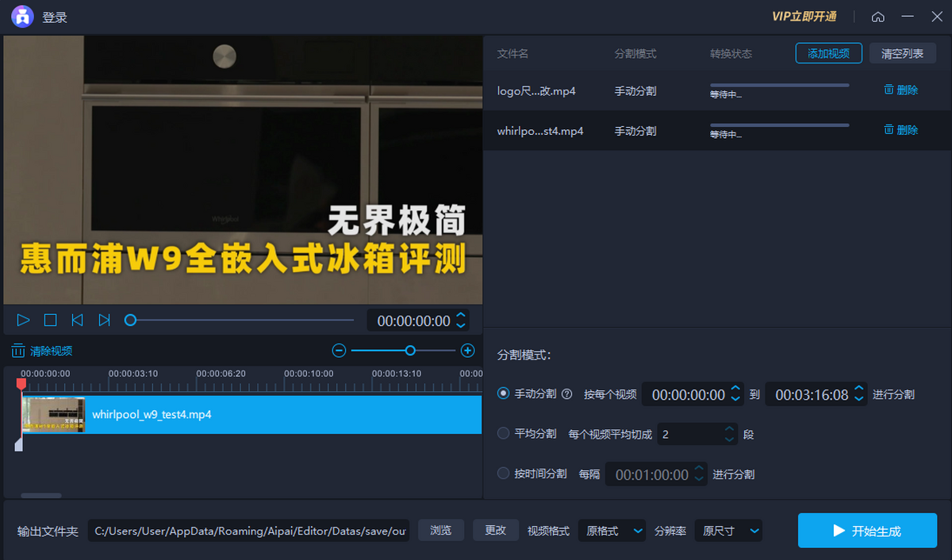The width and height of the screenshot is (952, 560).
Task: Click the red timeline playhead marker
Action: click(21, 384)
